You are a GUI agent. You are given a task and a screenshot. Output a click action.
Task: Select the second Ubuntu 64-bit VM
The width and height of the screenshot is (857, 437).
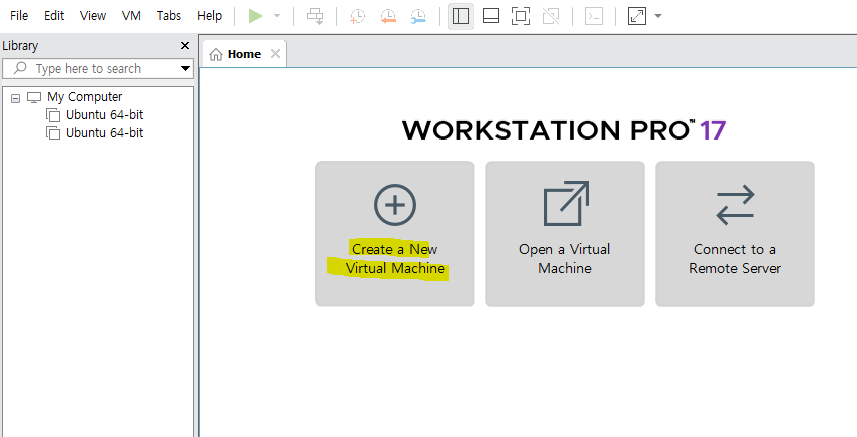(104, 133)
